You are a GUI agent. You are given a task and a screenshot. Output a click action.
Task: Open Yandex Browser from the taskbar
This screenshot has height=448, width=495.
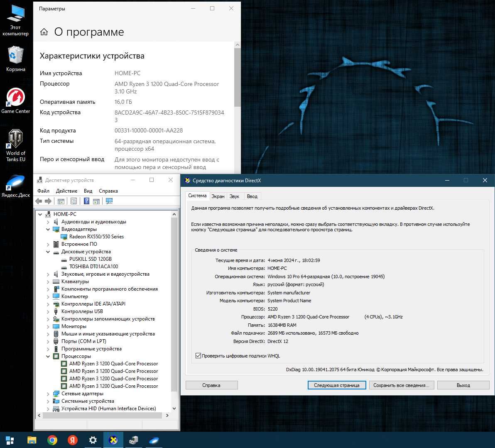(x=73, y=440)
